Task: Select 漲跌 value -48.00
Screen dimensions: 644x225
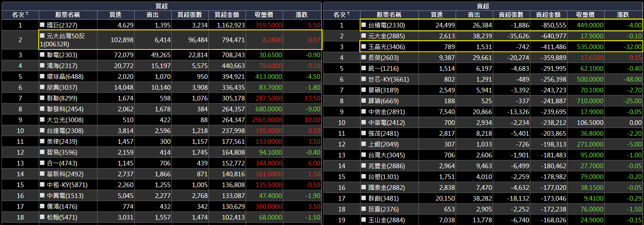Action: [x=632, y=79]
